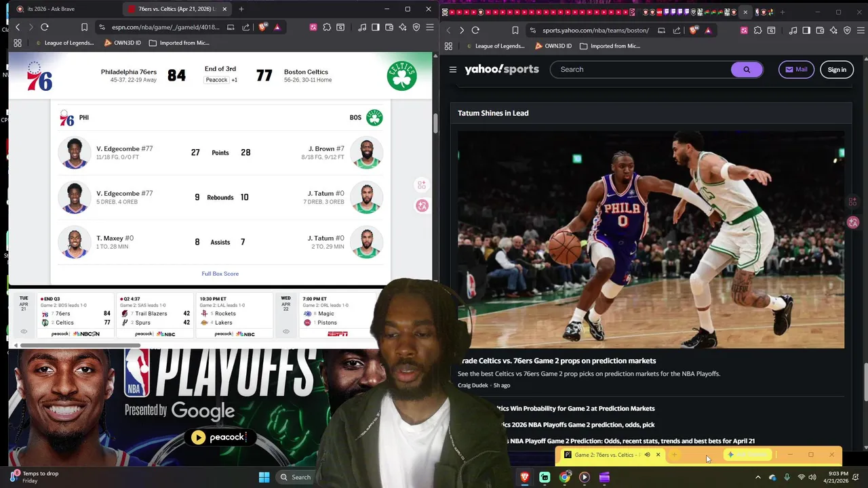Click the ESPN page vertical scrollbar
The height and width of the screenshot is (488, 868).
pyautogui.click(x=435, y=124)
